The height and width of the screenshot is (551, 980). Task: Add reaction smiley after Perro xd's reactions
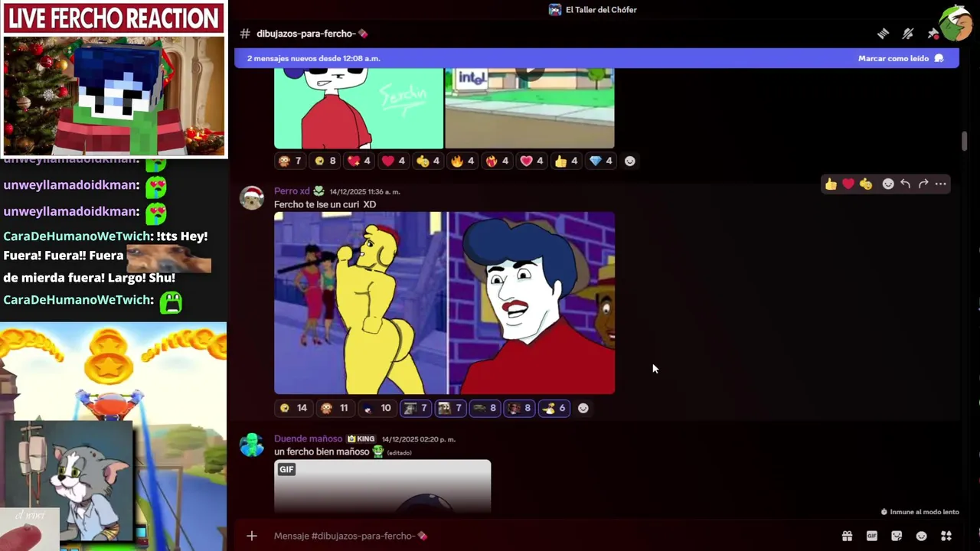583,408
